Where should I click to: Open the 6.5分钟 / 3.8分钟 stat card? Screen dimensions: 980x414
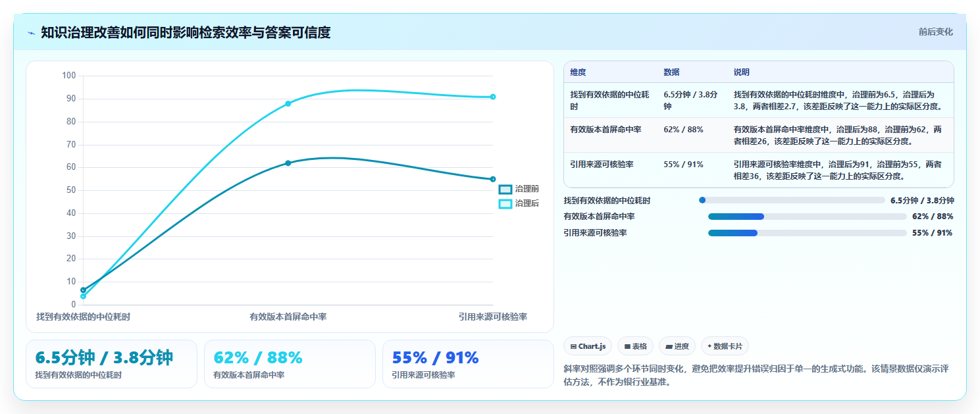tap(111, 364)
